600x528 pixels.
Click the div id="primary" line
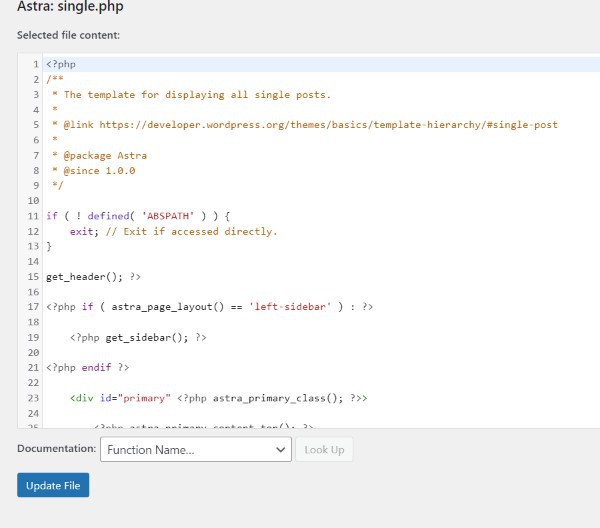218,398
